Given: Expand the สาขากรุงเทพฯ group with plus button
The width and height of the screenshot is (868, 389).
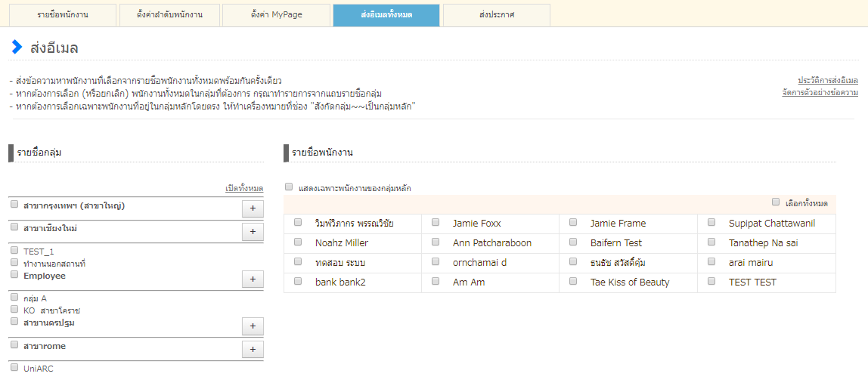Looking at the screenshot, I should [x=253, y=208].
